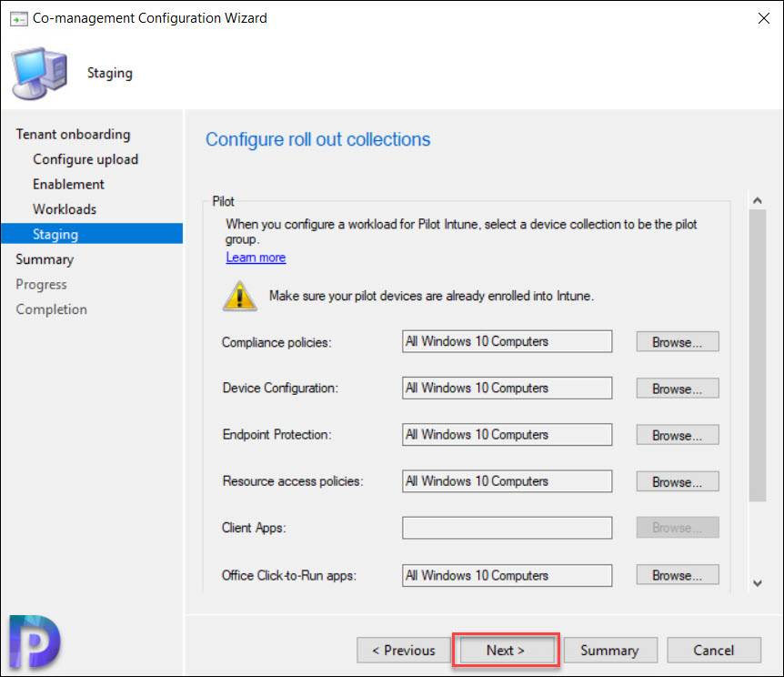The image size is (784, 677).
Task: Click the wizard title bar icon
Action: point(18,19)
